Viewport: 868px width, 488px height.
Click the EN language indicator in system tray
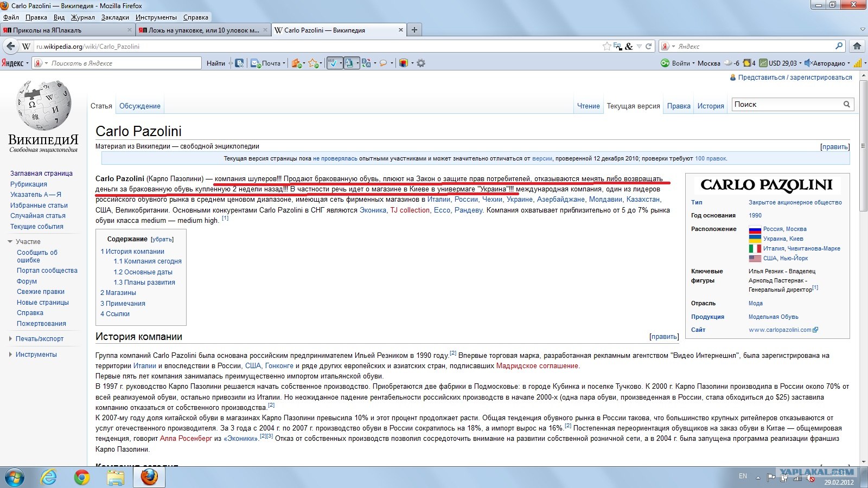[743, 476]
